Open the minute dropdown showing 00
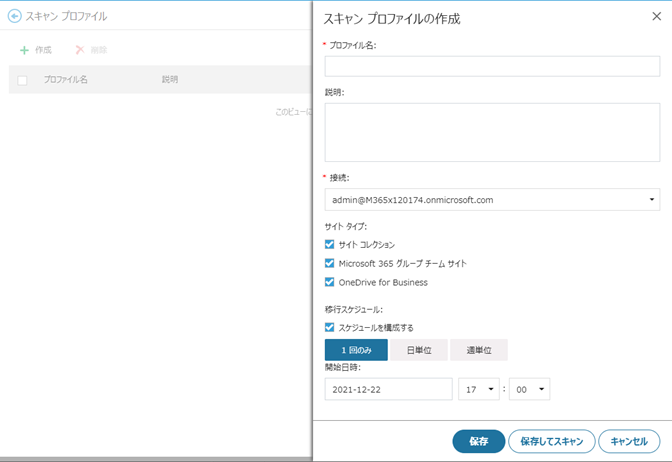 coord(529,389)
